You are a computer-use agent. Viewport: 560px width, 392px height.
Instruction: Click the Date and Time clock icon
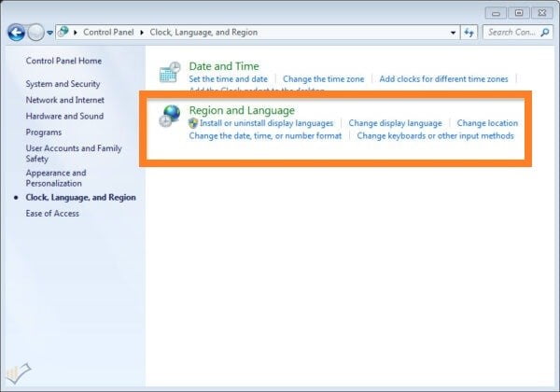click(170, 73)
